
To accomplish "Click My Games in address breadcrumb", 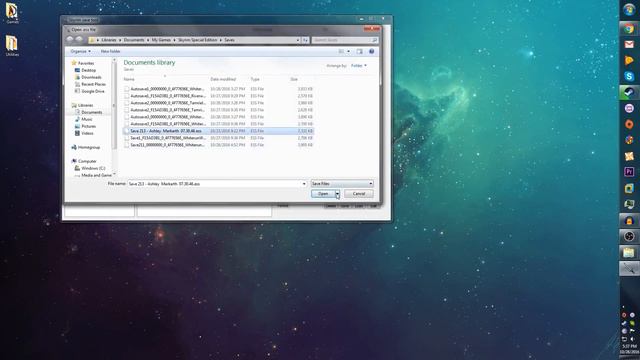I will point(161,40).
